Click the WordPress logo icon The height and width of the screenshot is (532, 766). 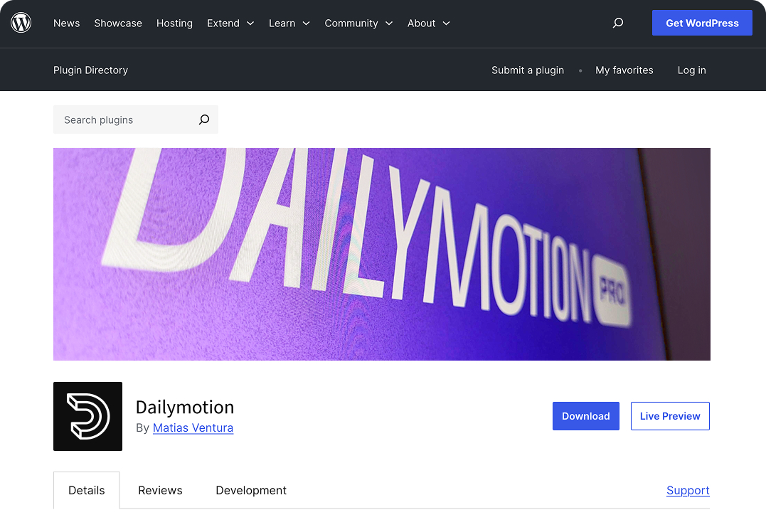(21, 23)
